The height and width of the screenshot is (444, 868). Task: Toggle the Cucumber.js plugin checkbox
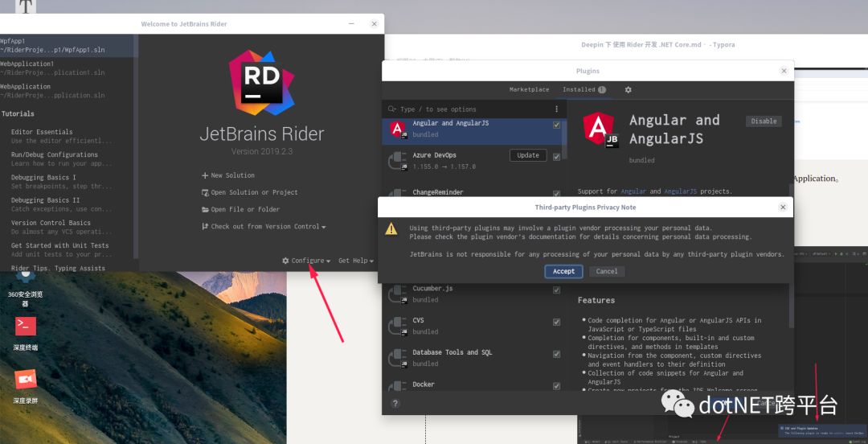[556, 290]
